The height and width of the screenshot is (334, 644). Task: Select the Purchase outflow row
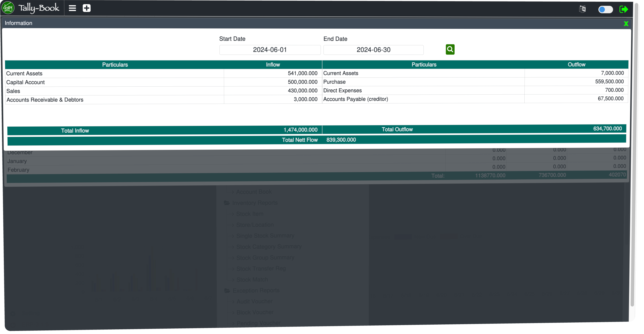click(334, 82)
